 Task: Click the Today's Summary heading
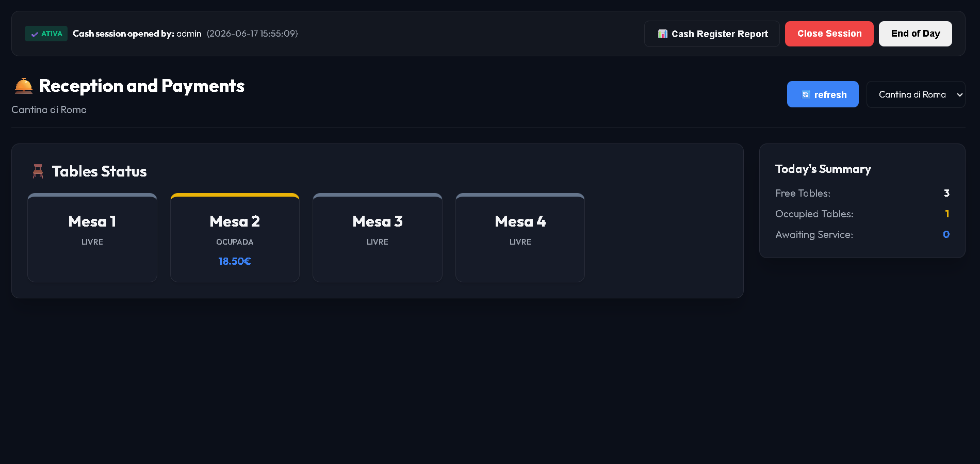tap(823, 169)
